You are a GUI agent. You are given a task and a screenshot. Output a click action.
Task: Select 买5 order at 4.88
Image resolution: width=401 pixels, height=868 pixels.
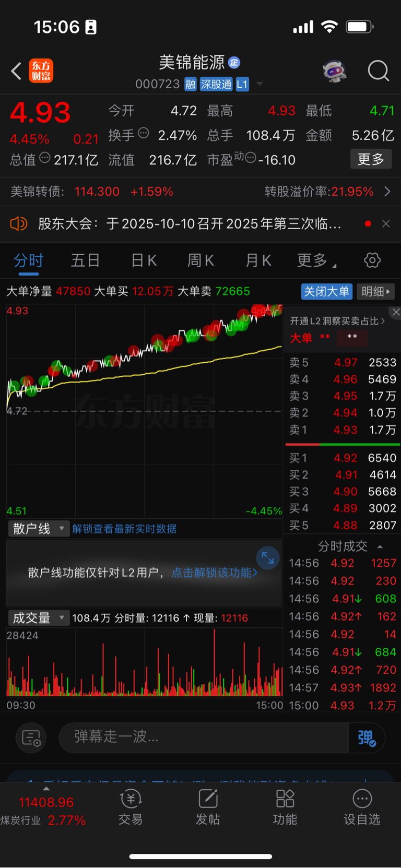(343, 526)
